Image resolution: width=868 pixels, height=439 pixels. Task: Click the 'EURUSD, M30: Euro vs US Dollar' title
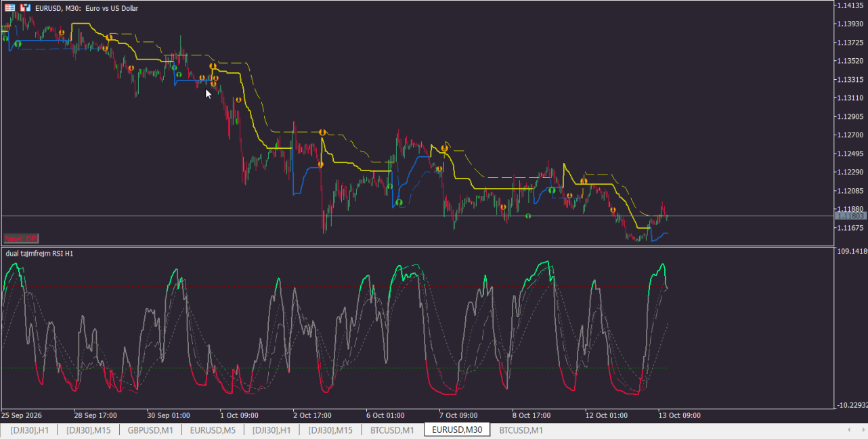87,8
